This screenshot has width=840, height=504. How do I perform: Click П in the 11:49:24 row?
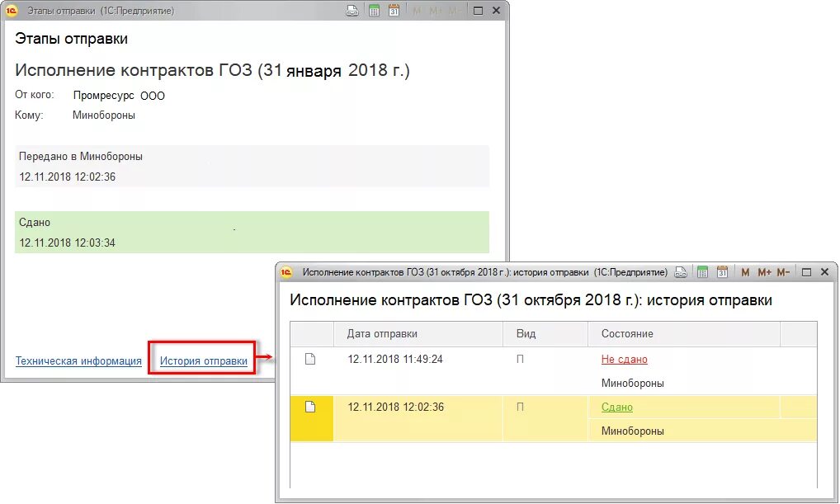[520, 360]
